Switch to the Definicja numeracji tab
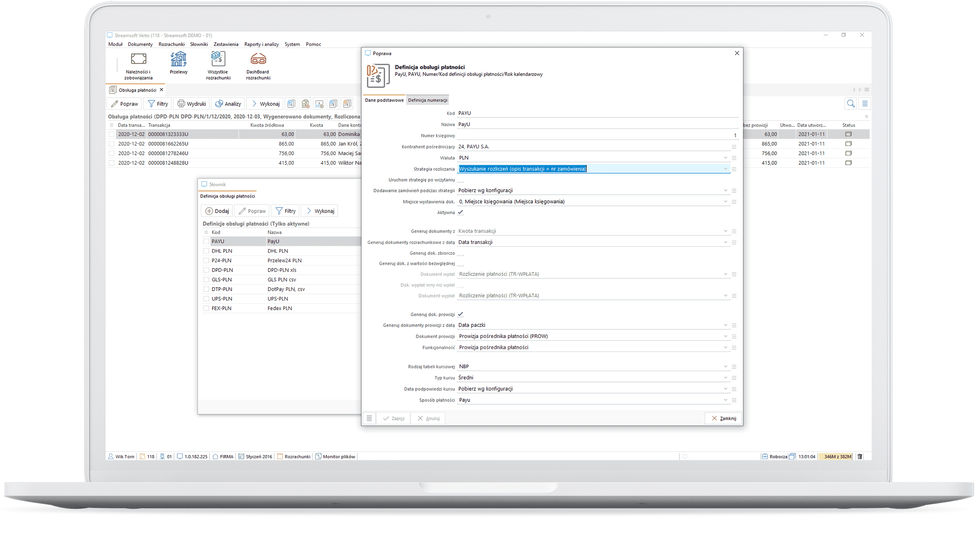The width and height of the screenshot is (980, 533). coord(428,100)
